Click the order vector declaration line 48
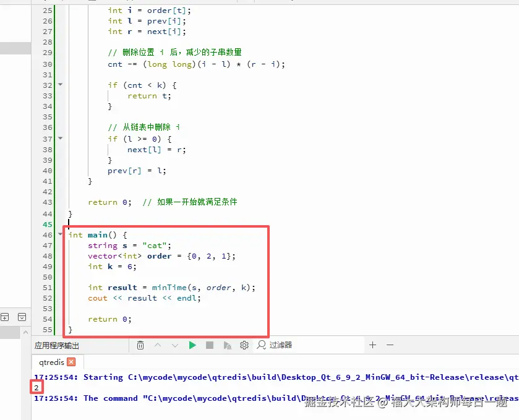This screenshot has height=420, width=519. click(162, 256)
